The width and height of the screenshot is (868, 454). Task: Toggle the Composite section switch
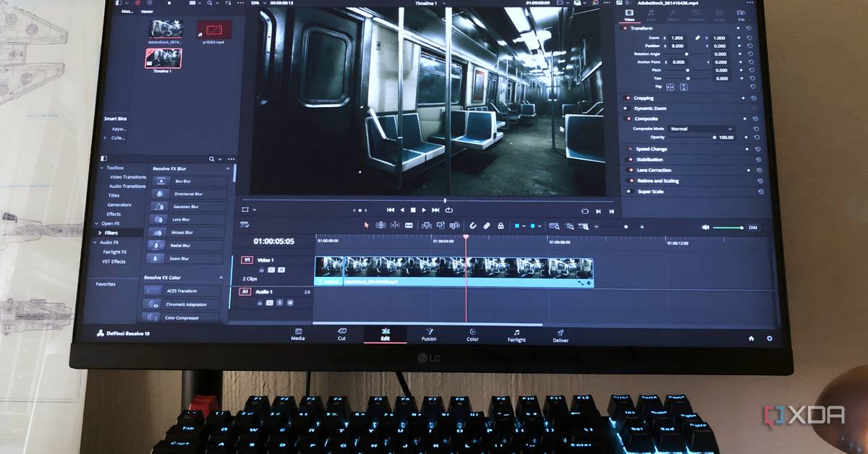(628, 119)
